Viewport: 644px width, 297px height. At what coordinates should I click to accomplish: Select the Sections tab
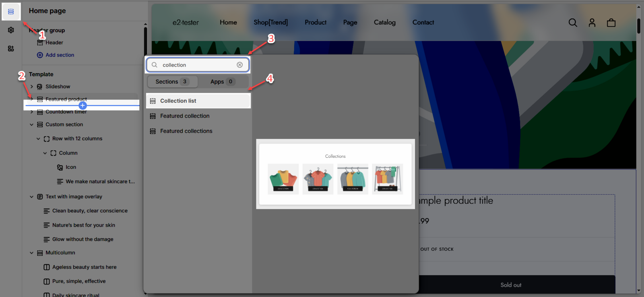(172, 82)
